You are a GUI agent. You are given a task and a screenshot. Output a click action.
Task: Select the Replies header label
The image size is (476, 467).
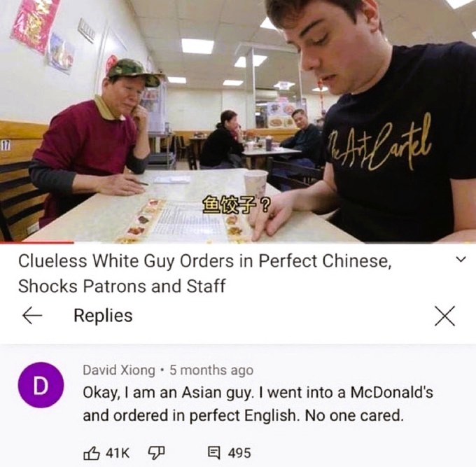pos(103,316)
